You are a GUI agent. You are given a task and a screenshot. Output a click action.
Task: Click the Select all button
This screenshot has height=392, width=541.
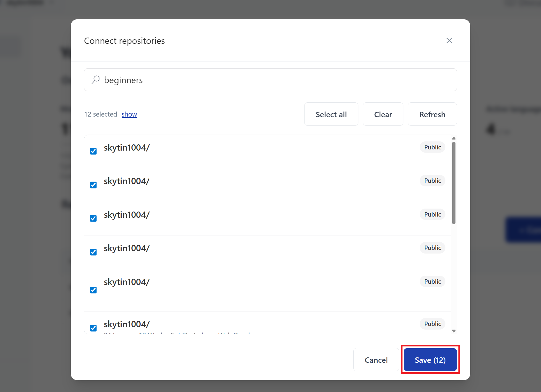[x=331, y=114]
